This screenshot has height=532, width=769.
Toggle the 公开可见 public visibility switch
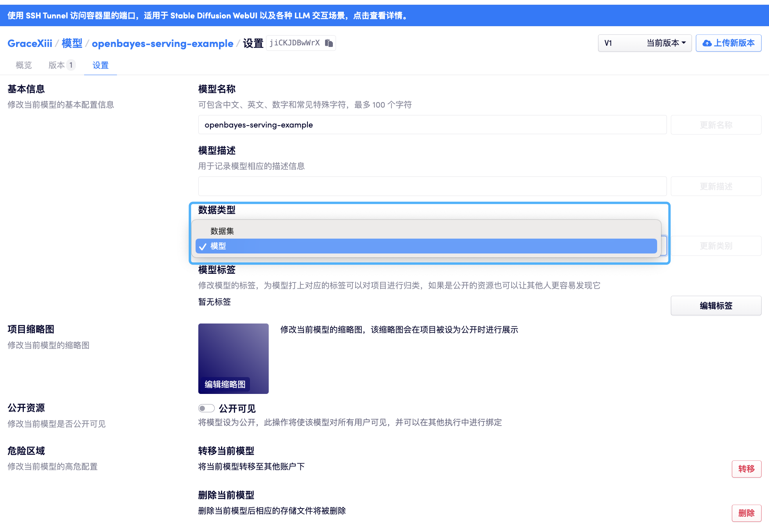point(206,408)
